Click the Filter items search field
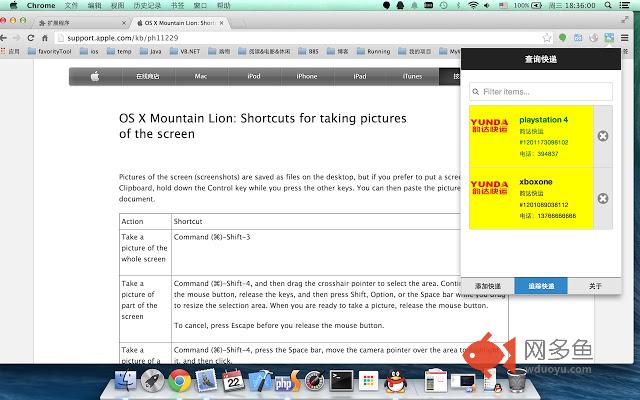The width and height of the screenshot is (640, 400). coord(541,91)
